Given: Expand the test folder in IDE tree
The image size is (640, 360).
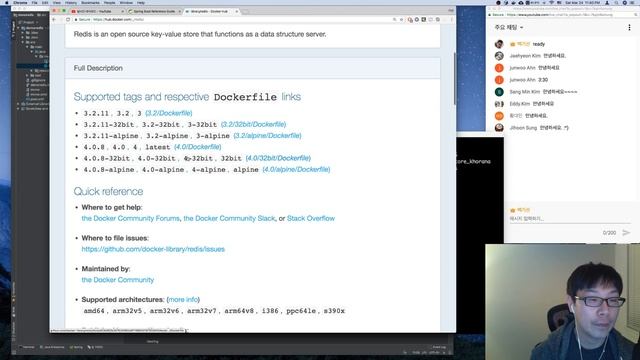Looking at the screenshot, I should tap(28, 76).
